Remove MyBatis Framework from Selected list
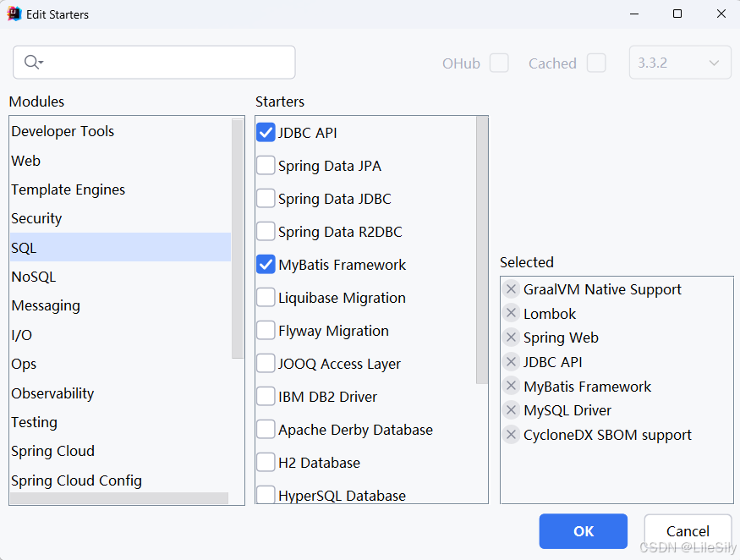This screenshot has height=560, width=740. (x=511, y=386)
